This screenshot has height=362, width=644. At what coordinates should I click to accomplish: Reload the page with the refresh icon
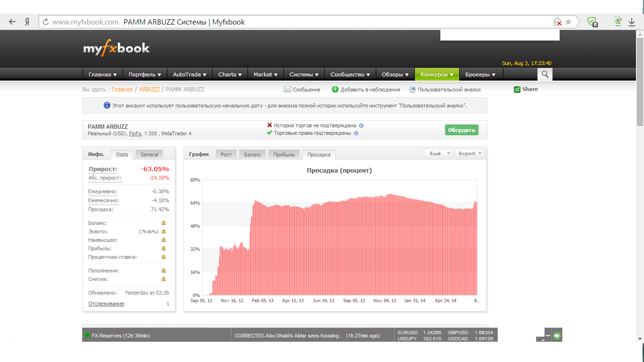click(x=46, y=22)
